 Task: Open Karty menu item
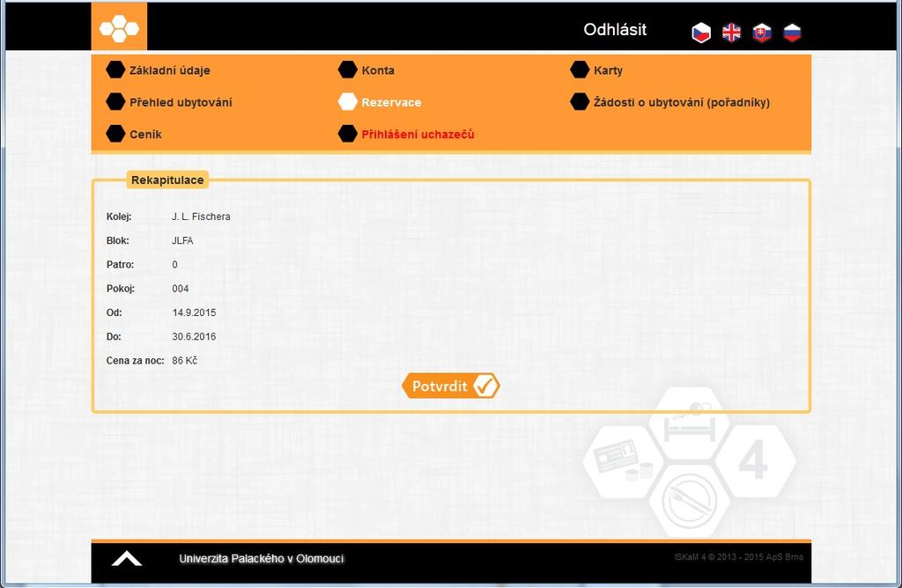(x=608, y=70)
